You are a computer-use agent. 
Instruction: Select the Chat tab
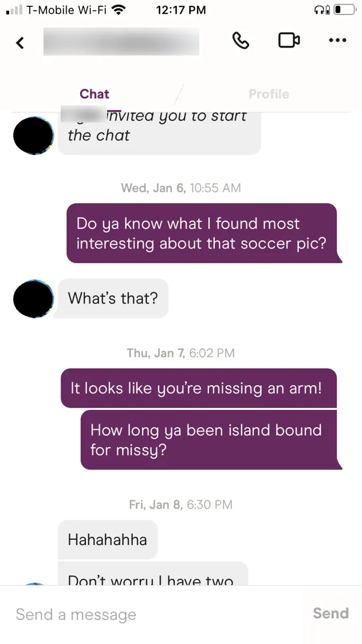[x=95, y=94]
